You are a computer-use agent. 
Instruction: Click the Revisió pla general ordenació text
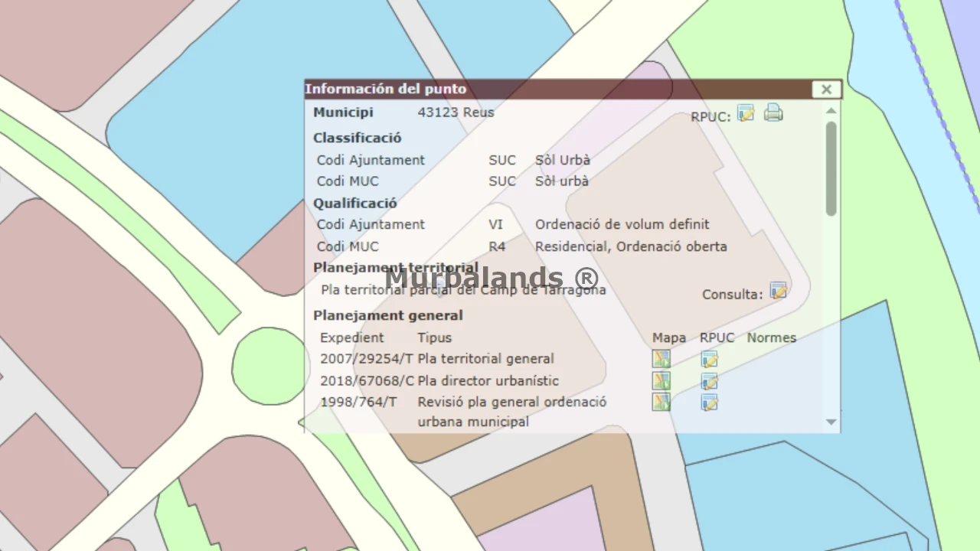511,402
